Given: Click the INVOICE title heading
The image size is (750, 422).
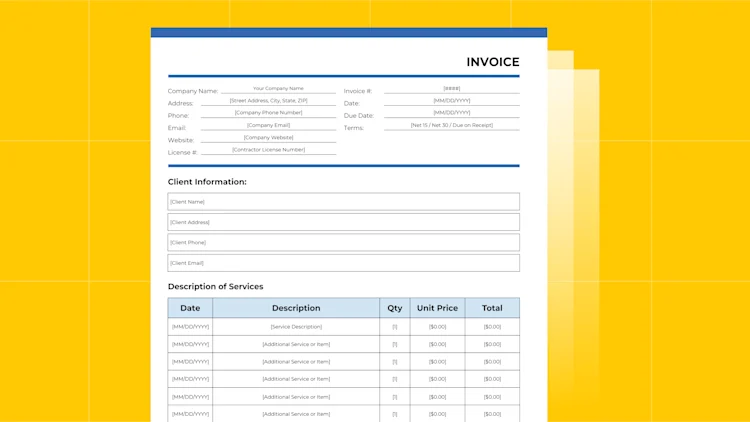Looking at the screenshot, I should (493, 62).
